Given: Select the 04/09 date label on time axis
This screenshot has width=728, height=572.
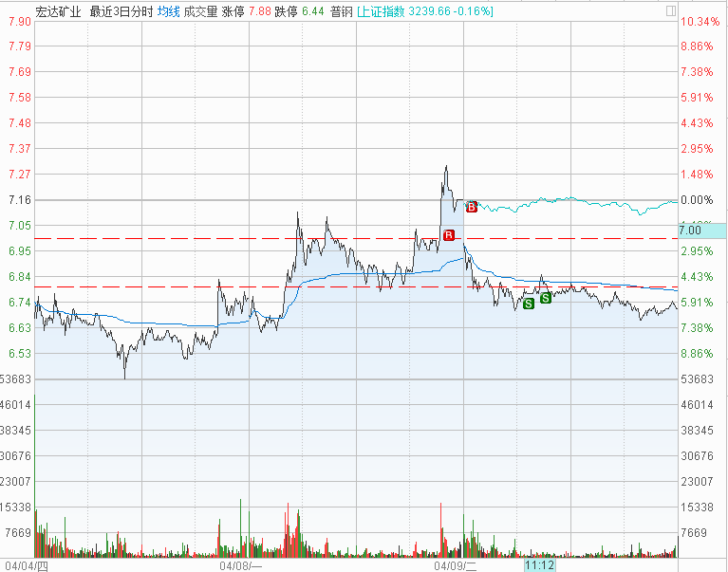Looking at the screenshot, I should coord(454,565).
